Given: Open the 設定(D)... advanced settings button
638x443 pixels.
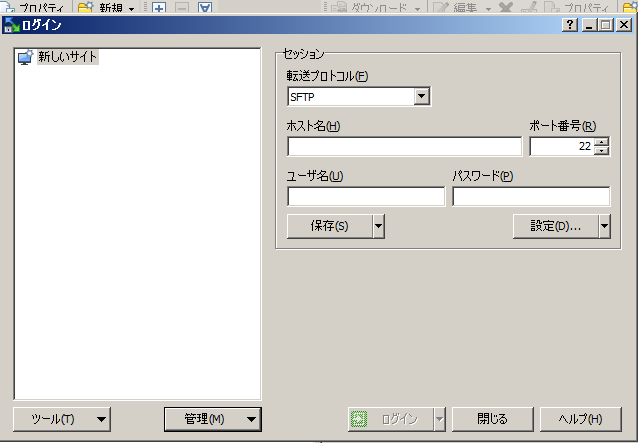Looking at the screenshot, I should pos(555,226).
